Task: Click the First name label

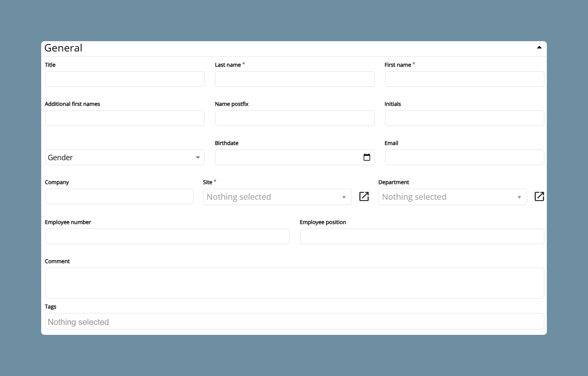Action: pos(398,65)
